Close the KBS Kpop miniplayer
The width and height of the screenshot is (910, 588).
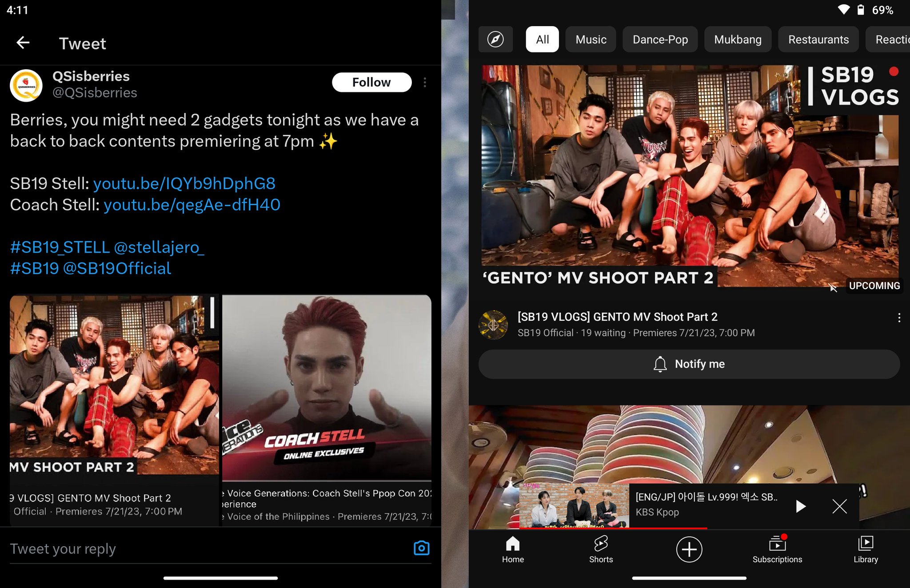coord(839,506)
